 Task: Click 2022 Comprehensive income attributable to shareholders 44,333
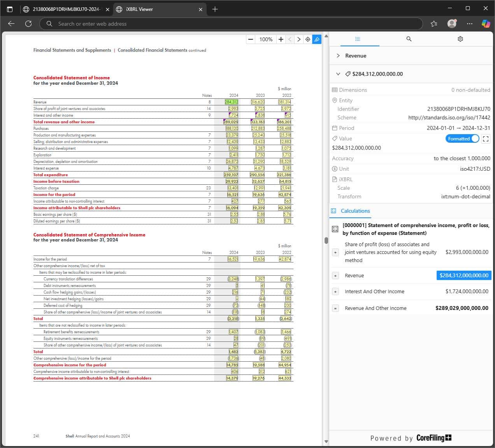(285, 378)
